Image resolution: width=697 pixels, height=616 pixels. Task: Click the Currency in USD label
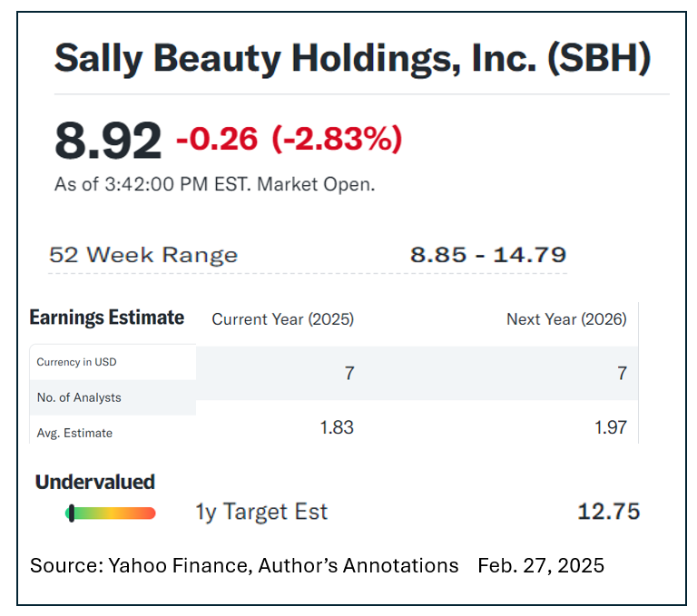point(76,362)
